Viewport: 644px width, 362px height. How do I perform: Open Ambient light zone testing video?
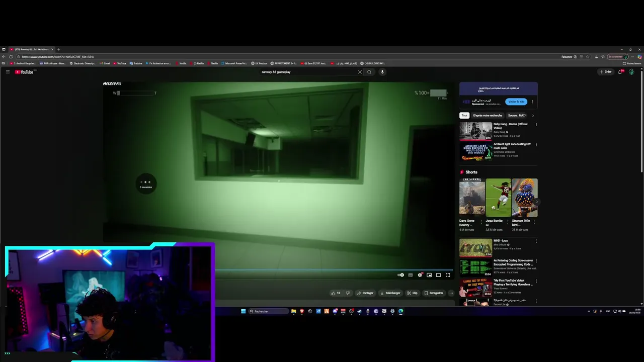(475, 151)
